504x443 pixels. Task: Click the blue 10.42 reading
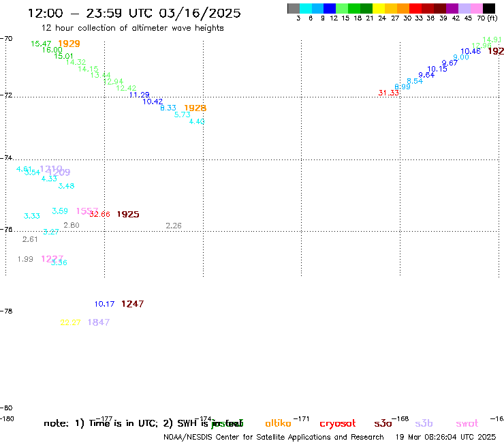(153, 102)
